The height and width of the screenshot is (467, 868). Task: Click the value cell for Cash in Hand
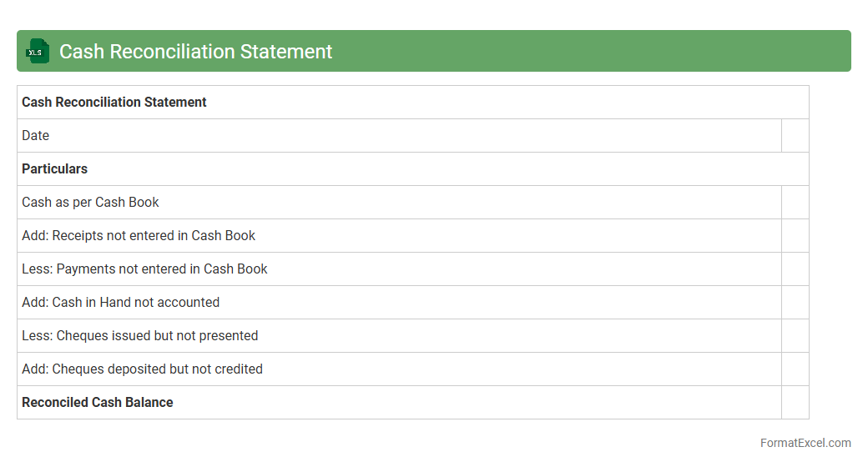(795, 303)
